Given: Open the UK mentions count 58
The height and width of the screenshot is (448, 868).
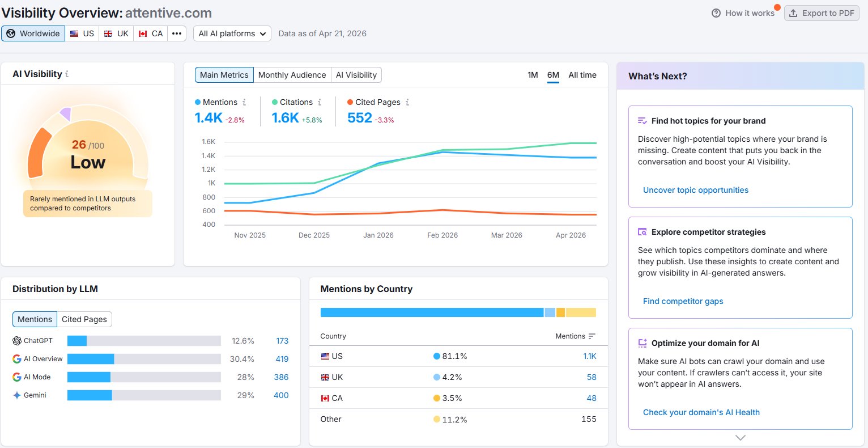Looking at the screenshot, I should point(592,377).
